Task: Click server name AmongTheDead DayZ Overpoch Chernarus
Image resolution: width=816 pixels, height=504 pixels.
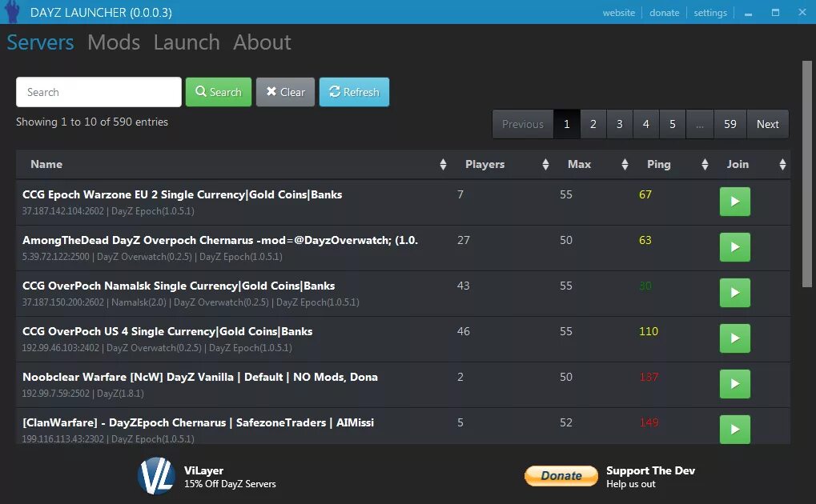Action: 220,240
